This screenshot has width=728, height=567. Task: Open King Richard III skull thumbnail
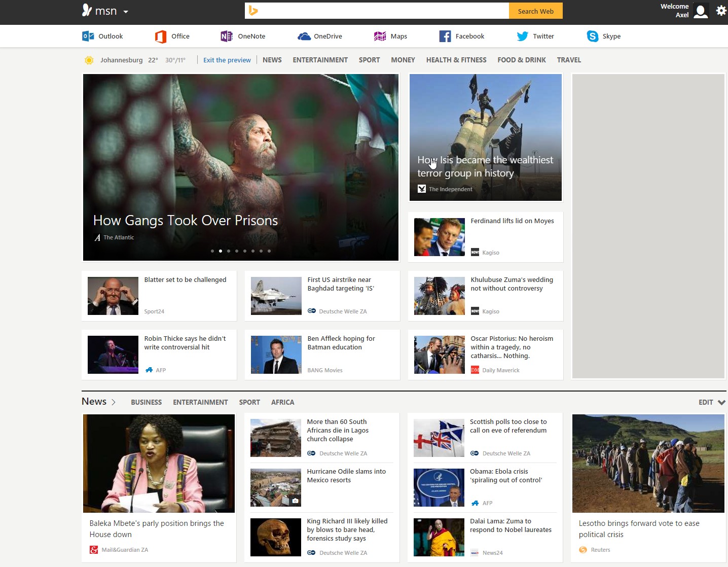[276, 538]
